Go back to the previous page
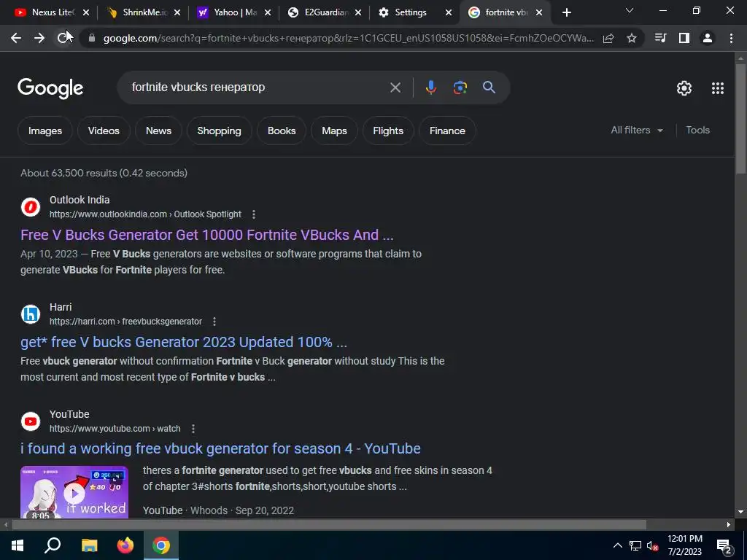Viewport: 747px width, 560px height. [16, 38]
